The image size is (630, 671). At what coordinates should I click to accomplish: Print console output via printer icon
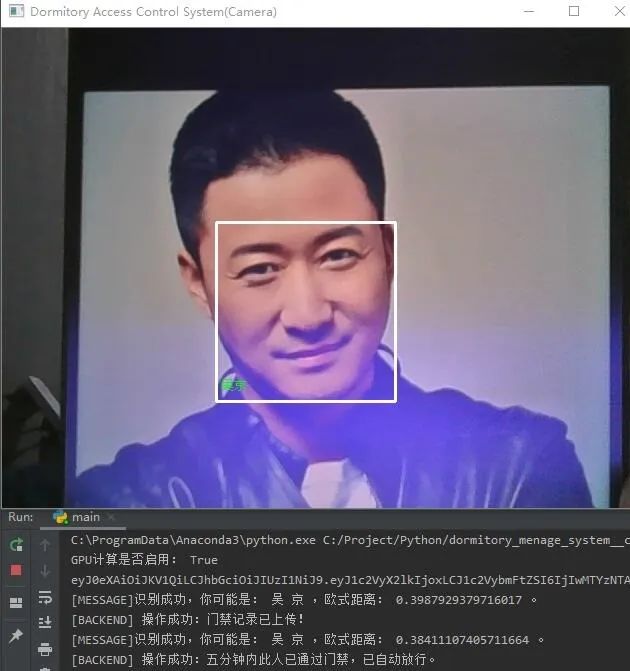click(x=45, y=649)
